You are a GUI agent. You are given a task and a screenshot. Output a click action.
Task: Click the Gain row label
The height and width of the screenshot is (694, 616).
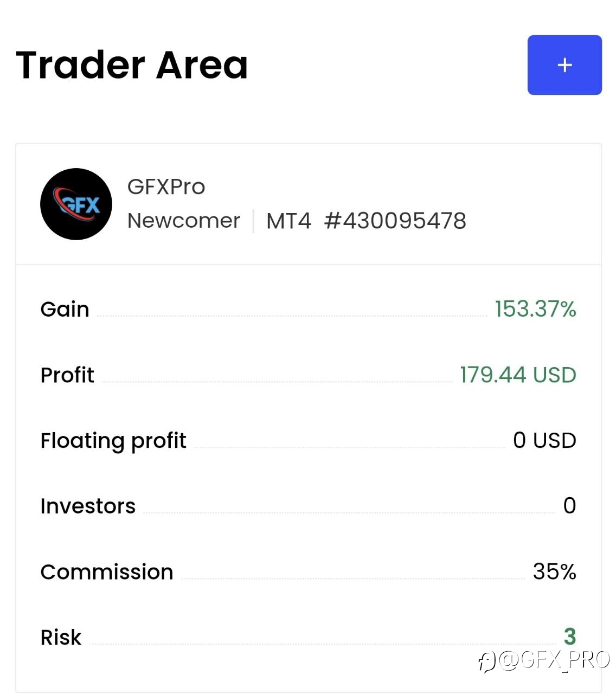click(x=65, y=310)
